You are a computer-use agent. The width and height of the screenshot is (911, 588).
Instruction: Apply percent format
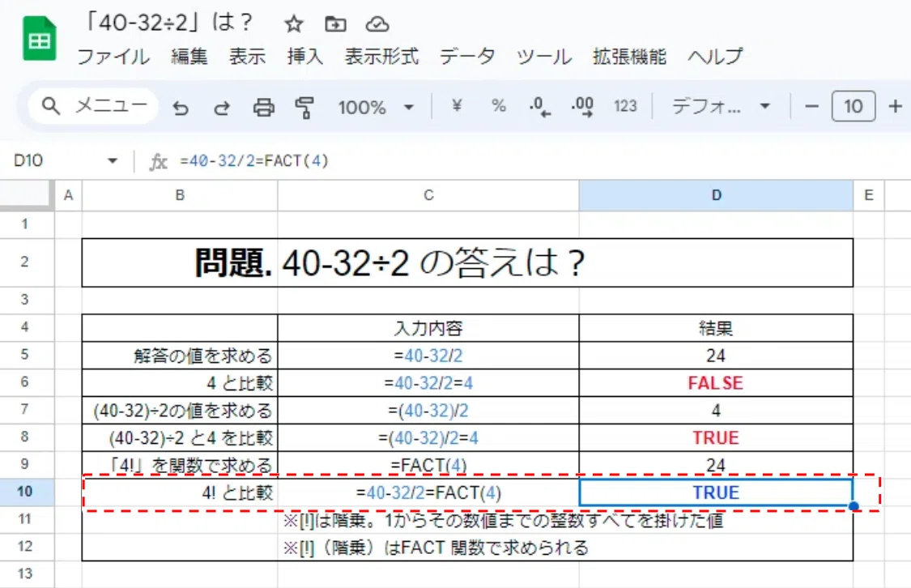498,106
